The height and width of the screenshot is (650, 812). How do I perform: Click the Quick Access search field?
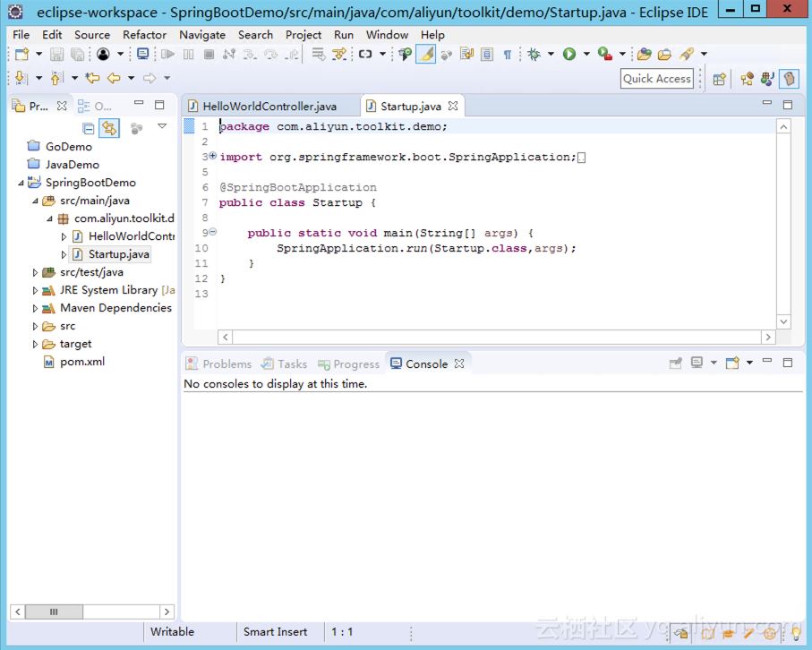click(x=656, y=79)
